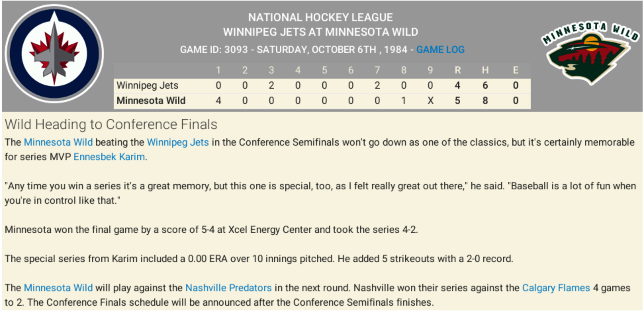This screenshot has height=313, width=644.
Task: Click the 'NATIONAL HOCKEY LEAGUE' title text
Action: (320, 17)
